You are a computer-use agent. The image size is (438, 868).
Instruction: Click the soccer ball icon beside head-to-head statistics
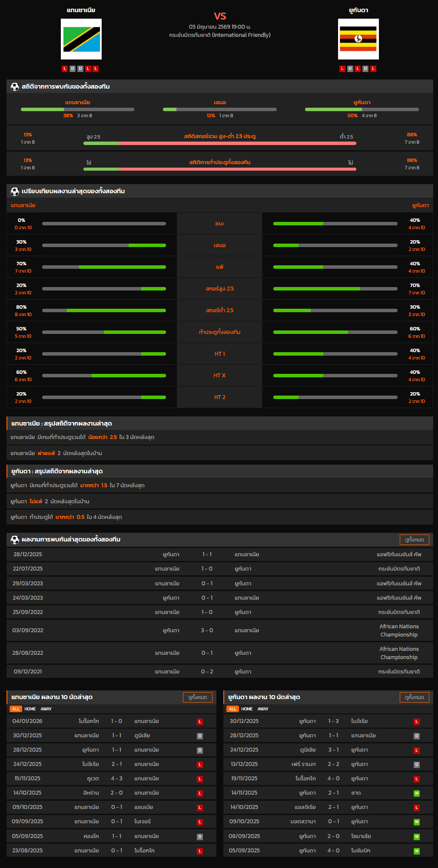tap(15, 86)
